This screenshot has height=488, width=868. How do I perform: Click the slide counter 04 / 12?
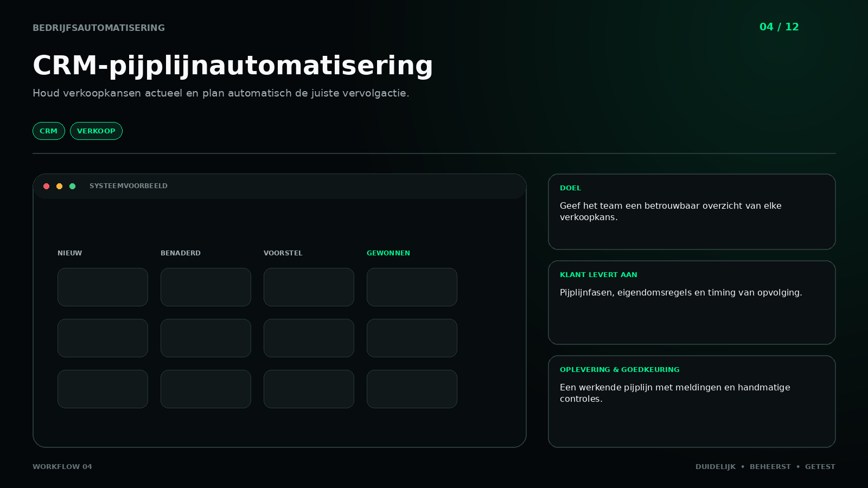click(x=779, y=27)
